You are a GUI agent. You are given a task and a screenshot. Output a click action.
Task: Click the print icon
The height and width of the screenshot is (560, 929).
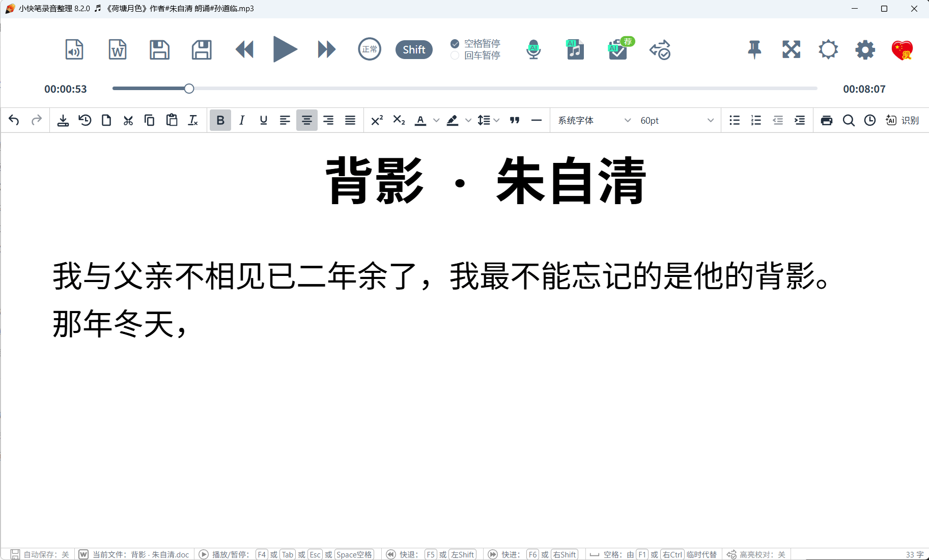pyautogui.click(x=827, y=121)
